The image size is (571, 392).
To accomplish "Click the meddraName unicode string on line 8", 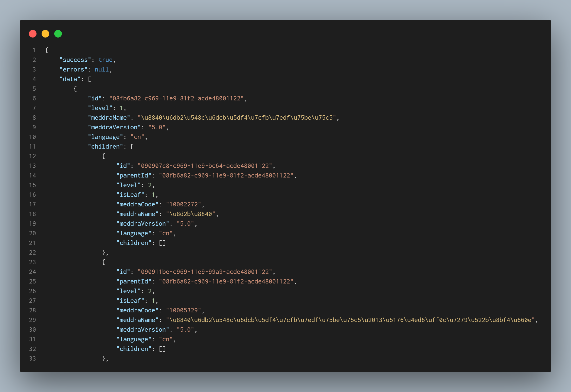I will 237,118.
